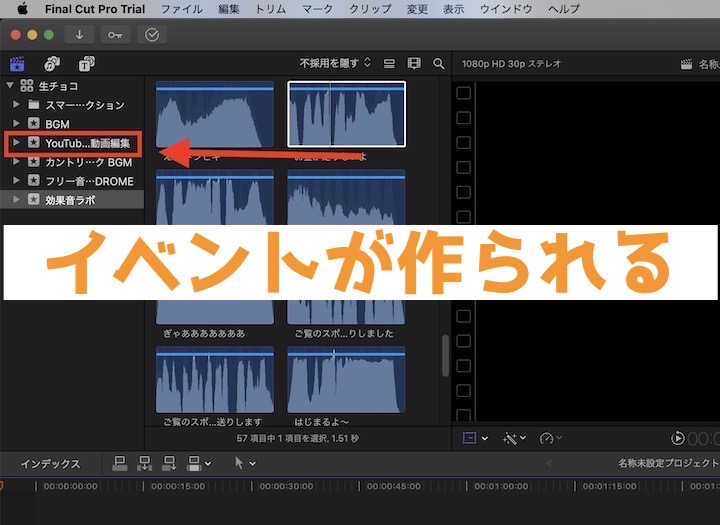Toggle list view in browser
Image resolution: width=720 pixels, height=525 pixels.
coord(389,63)
